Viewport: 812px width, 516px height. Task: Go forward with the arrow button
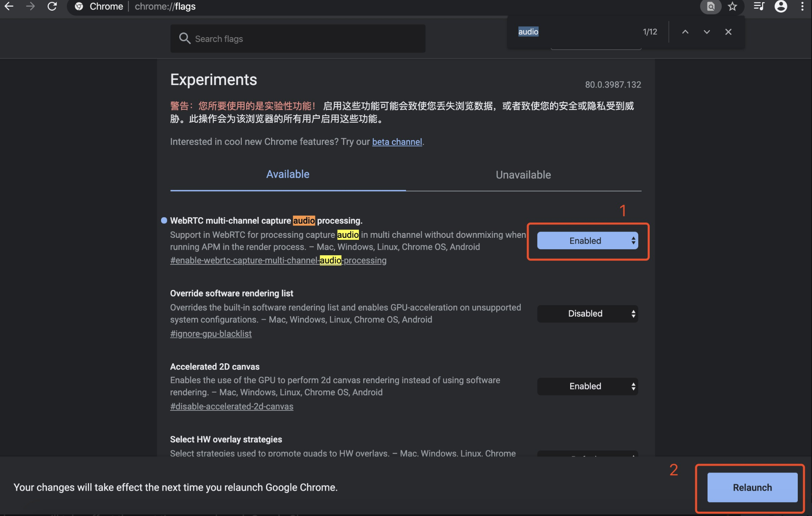point(30,6)
